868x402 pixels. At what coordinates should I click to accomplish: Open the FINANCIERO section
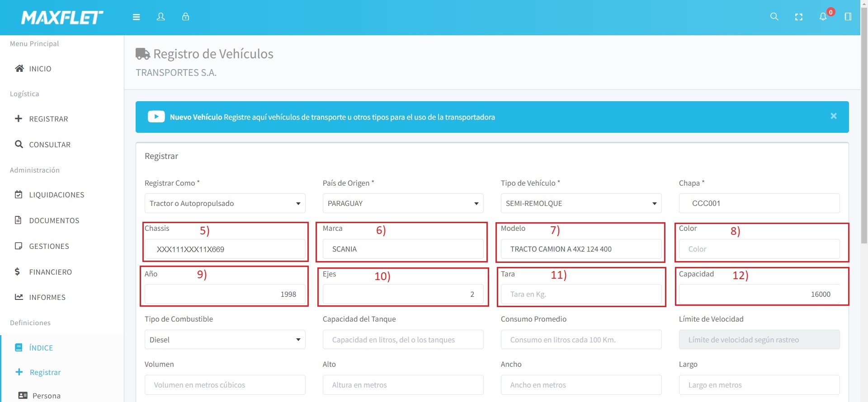tap(50, 272)
